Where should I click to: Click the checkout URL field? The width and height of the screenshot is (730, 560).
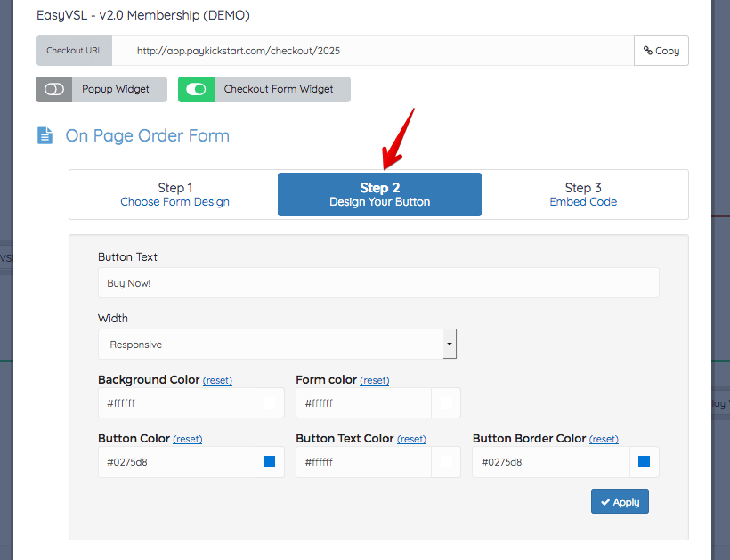click(373, 50)
